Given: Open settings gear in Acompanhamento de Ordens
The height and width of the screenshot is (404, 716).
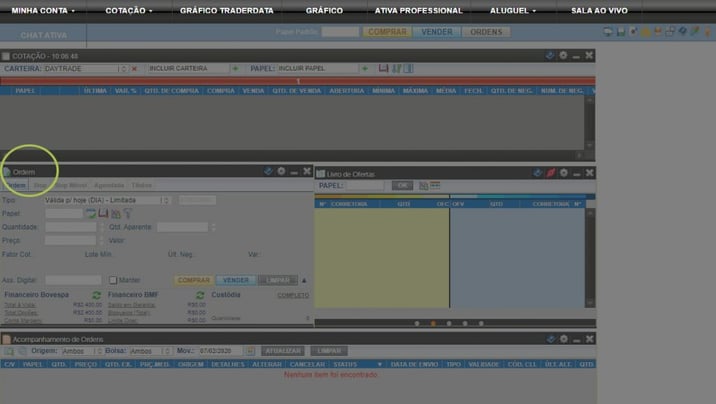Looking at the screenshot, I should pos(563,338).
